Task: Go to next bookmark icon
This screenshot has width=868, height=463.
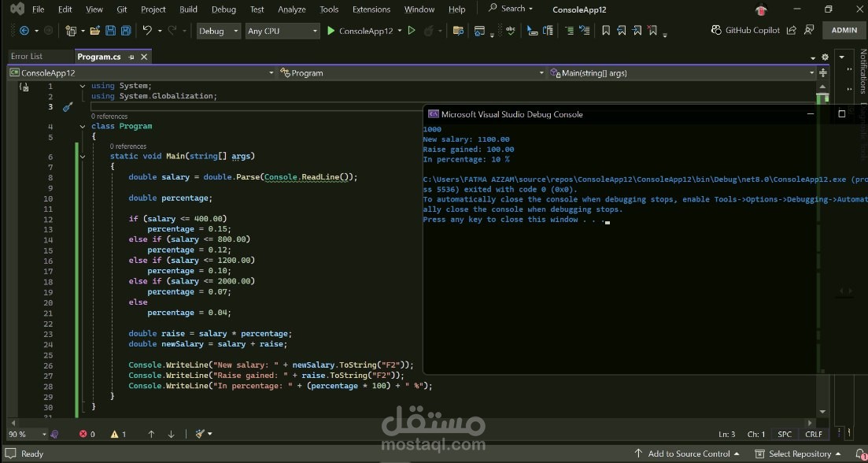Action: coord(637,31)
